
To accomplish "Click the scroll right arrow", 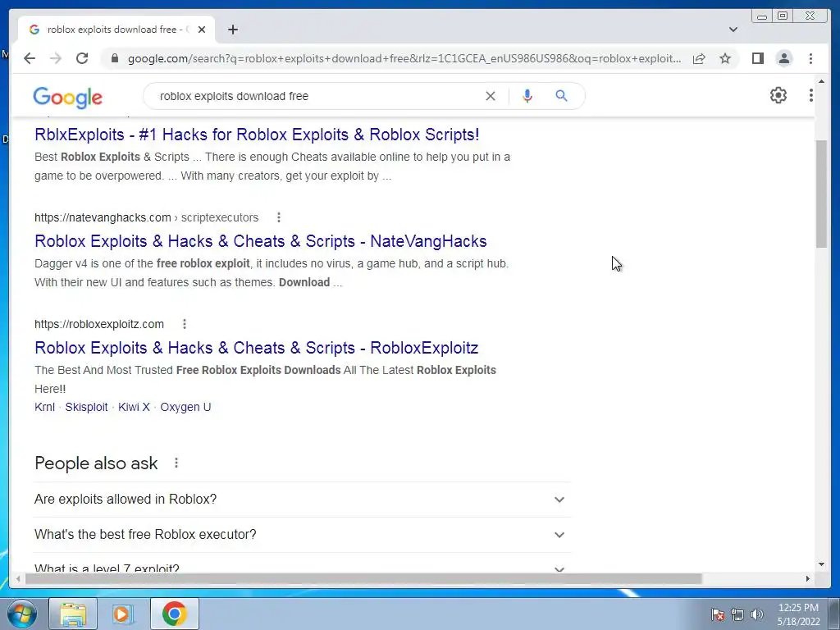I will click(807, 578).
